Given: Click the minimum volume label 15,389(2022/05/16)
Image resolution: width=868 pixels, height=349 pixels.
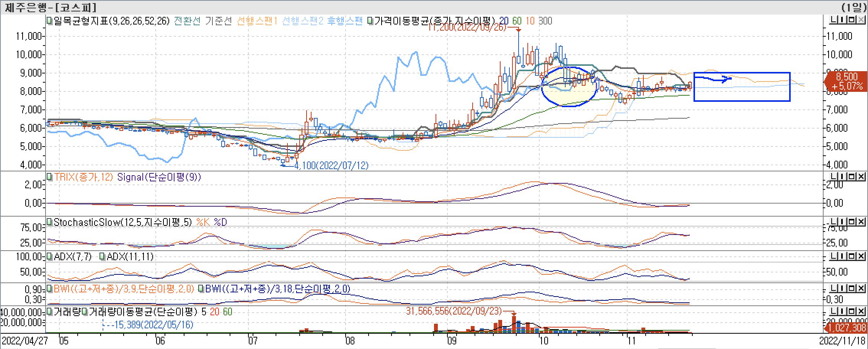Looking at the screenshot, I should click(153, 325).
